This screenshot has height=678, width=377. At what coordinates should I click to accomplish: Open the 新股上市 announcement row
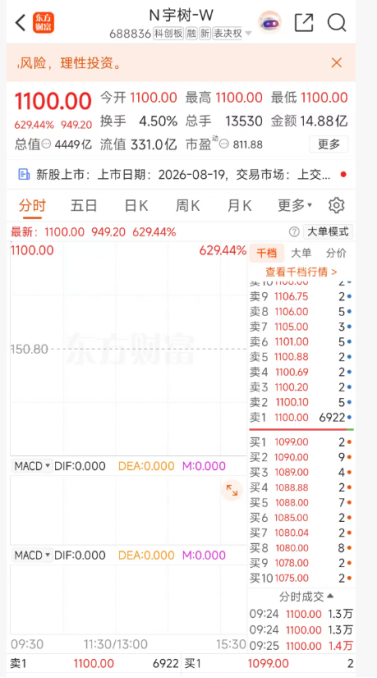(181, 175)
